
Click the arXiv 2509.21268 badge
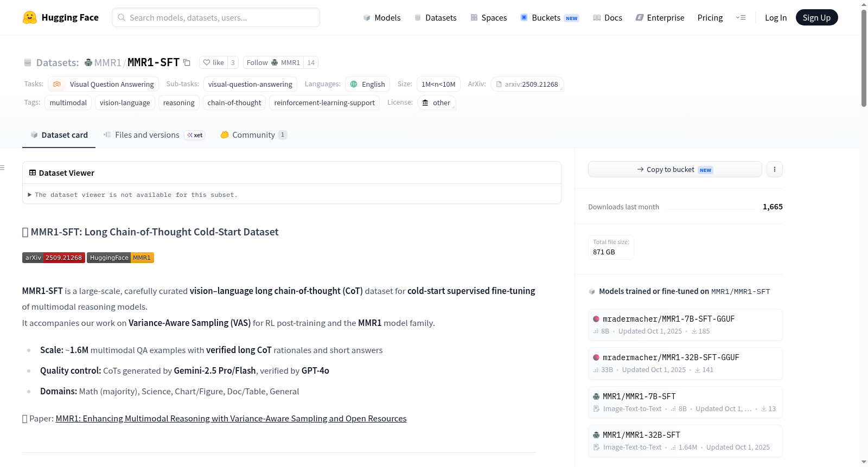click(x=53, y=258)
